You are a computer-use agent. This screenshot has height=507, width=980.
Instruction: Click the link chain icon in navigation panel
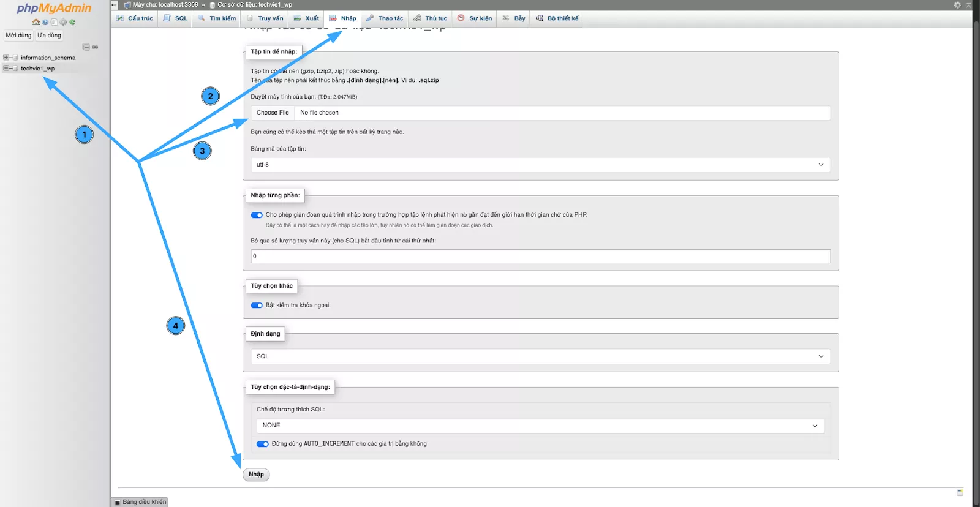tap(95, 47)
